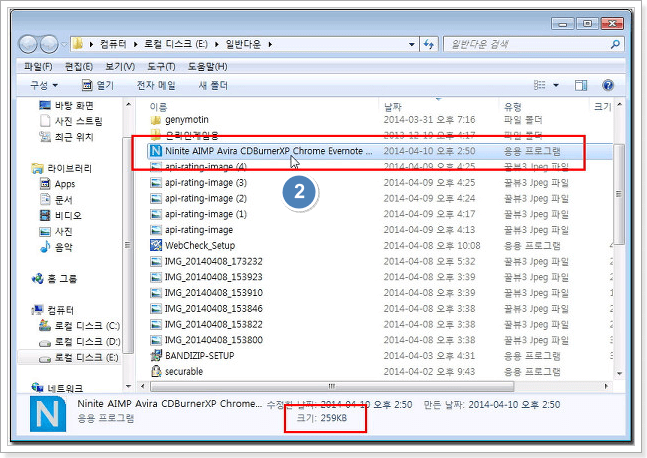Click the folder icon in the address bar
The height and width of the screenshot is (458, 647).
(78, 44)
